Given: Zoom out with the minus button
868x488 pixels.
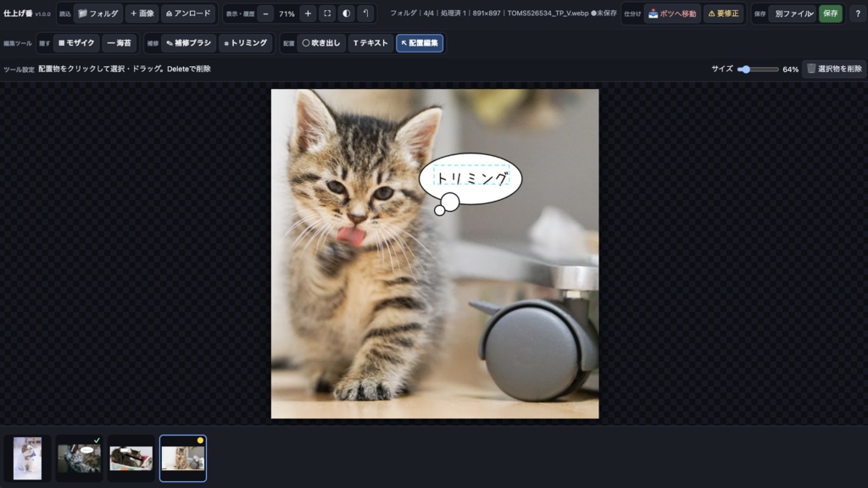Looking at the screenshot, I should click(265, 14).
